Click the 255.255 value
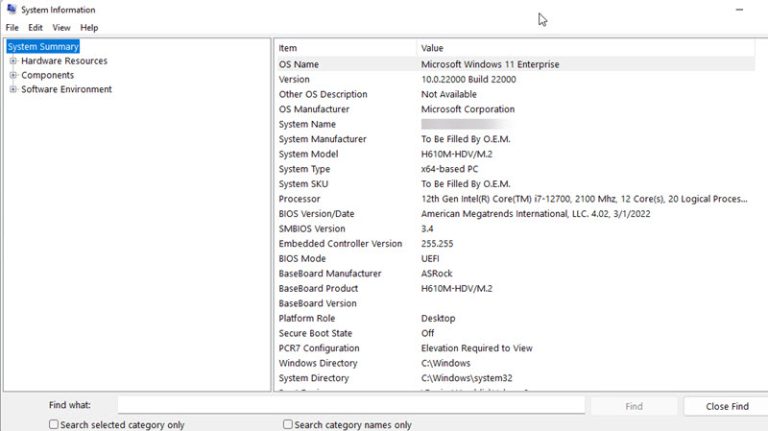 tap(437, 243)
